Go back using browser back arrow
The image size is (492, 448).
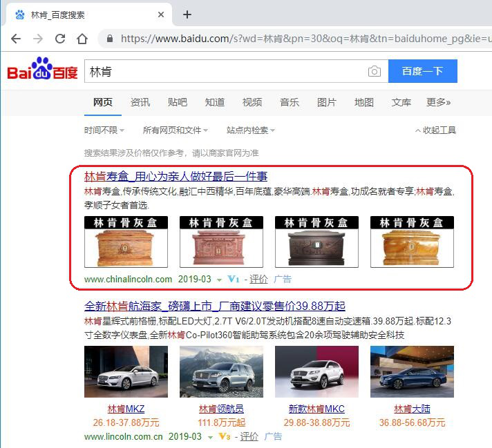coord(16,39)
